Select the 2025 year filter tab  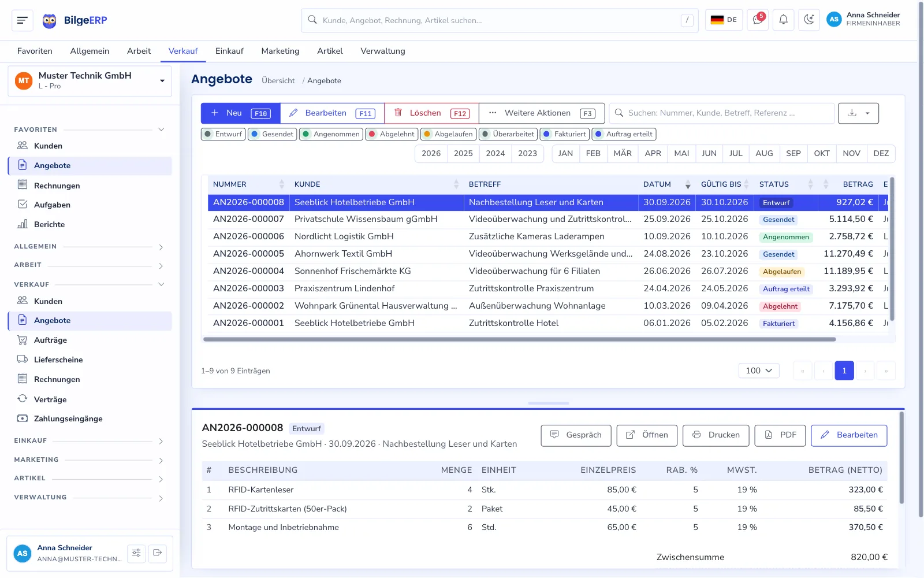463,153
